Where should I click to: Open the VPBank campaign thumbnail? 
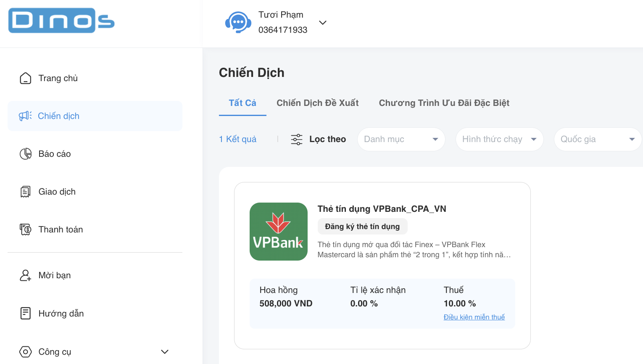click(278, 231)
